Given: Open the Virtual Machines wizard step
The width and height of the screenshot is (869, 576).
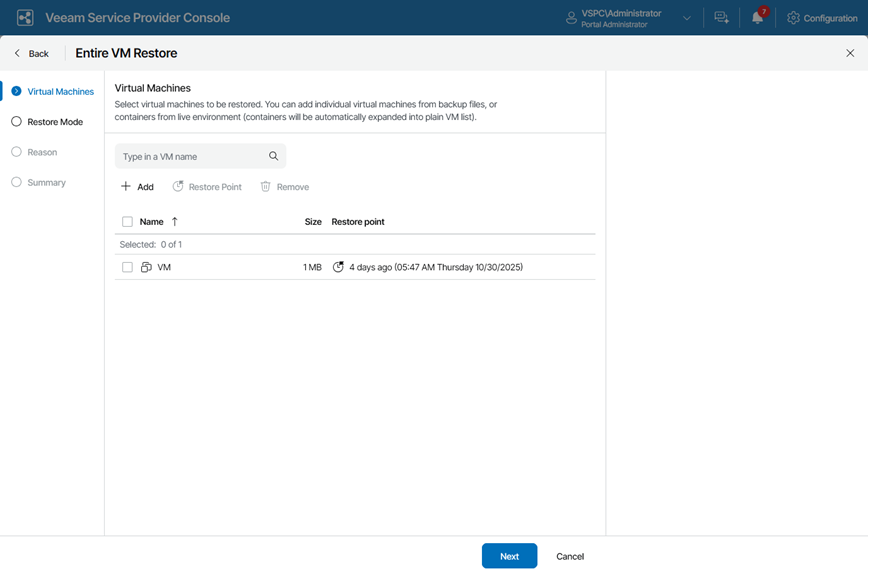Looking at the screenshot, I should click(x=60, y=92).
